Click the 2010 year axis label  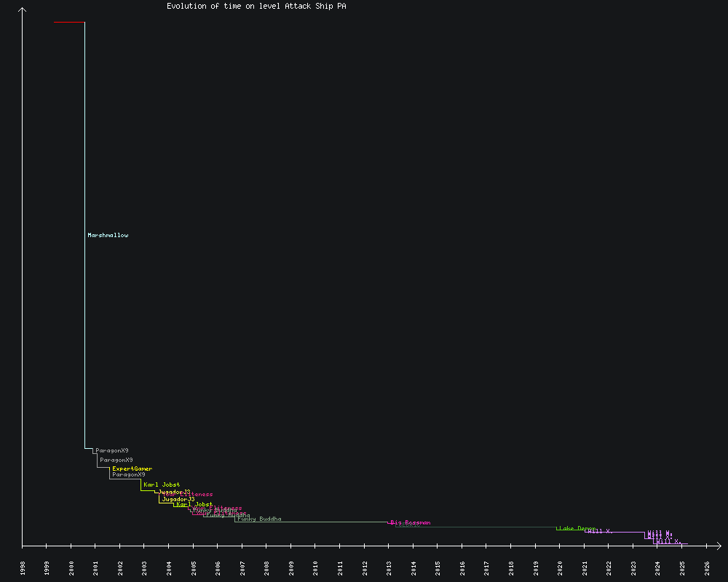[x=315, y=567]
